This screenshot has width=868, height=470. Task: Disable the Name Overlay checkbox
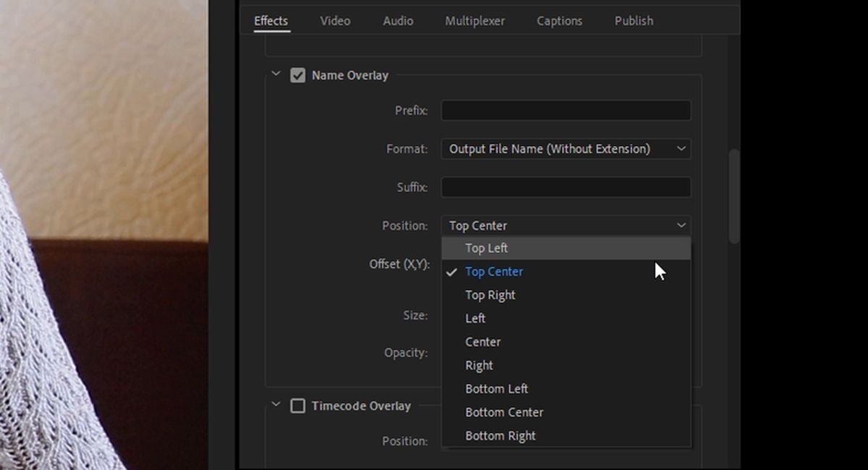(298, 74)
